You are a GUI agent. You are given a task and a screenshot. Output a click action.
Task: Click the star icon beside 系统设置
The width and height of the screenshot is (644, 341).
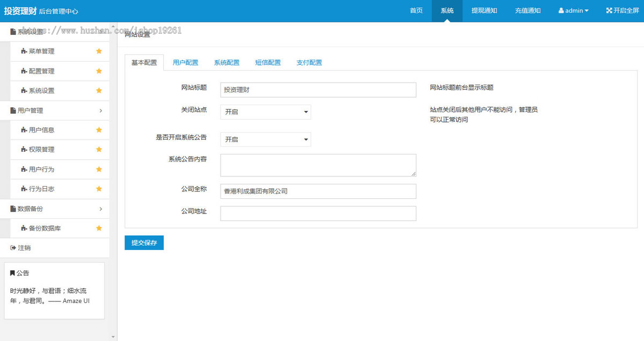(x=99, y=91)
